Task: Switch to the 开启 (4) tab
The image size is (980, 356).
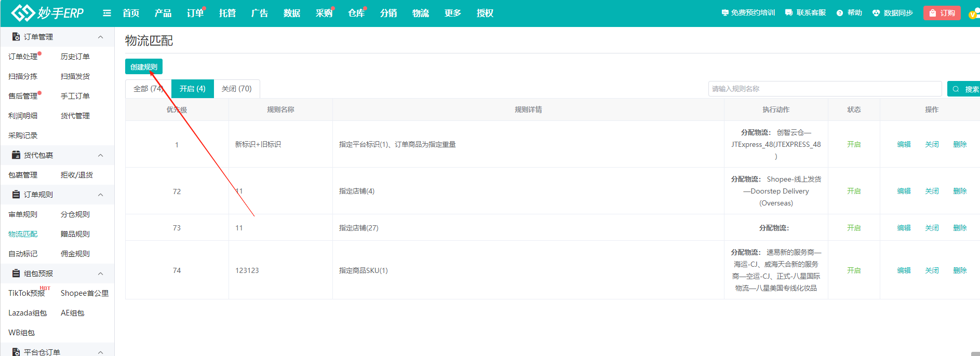Action: [193, 89]
